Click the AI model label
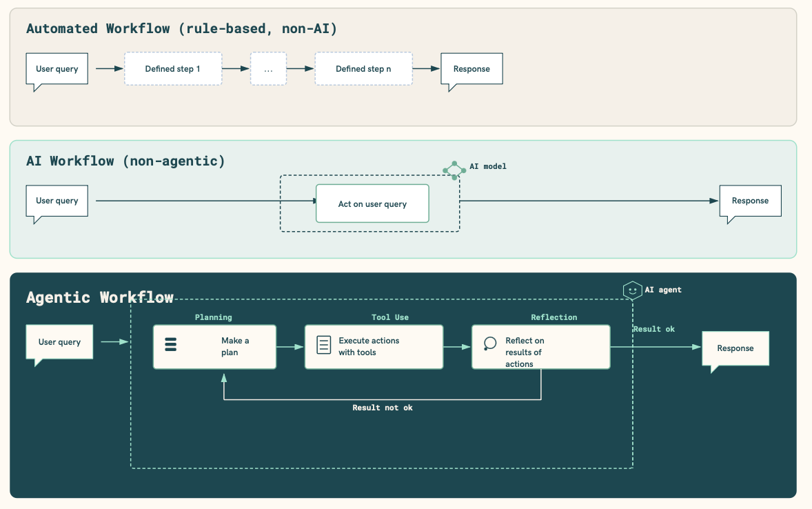The width and height of the screenshot is (812, 509). pos(488,166)
